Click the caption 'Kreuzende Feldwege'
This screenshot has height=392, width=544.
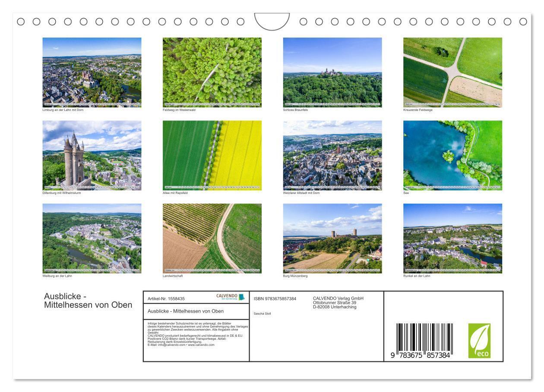[418, 110]
